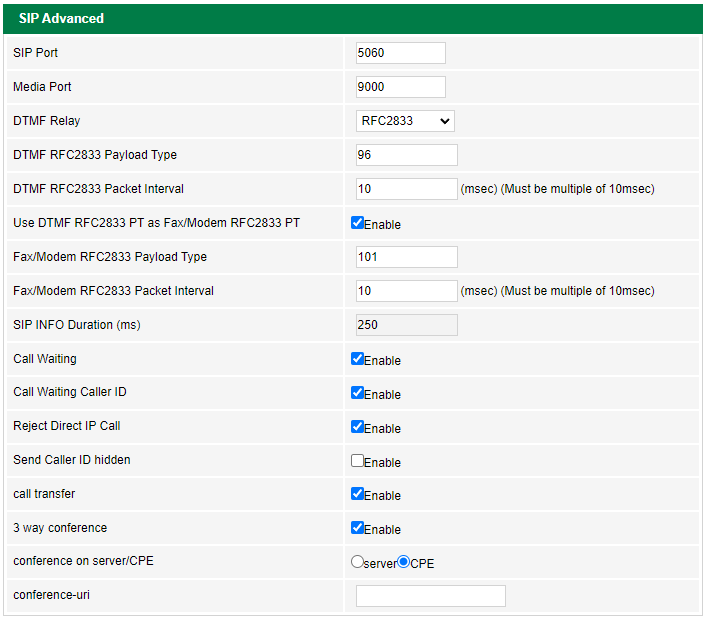
Task: Click the DTMF RFC2833 Payload Type field
Action: (406, 155)
